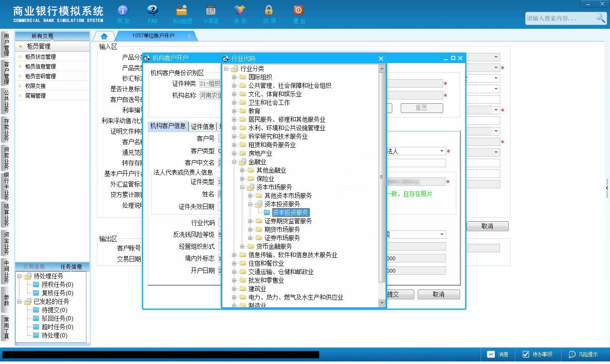The width and height of the screenshot is (610, 364).
Task: Switch to 任务信息 tab
Action: 71,267
